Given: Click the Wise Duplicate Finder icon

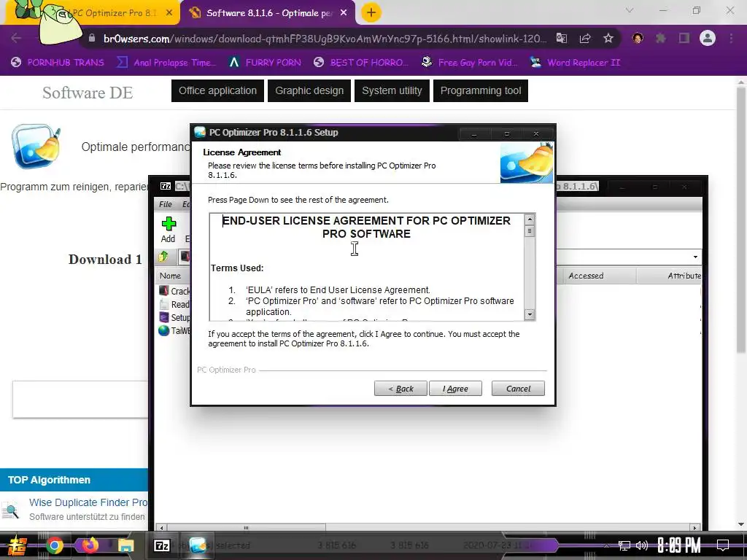Looking at the screenshot, I should tap(10, 510).
